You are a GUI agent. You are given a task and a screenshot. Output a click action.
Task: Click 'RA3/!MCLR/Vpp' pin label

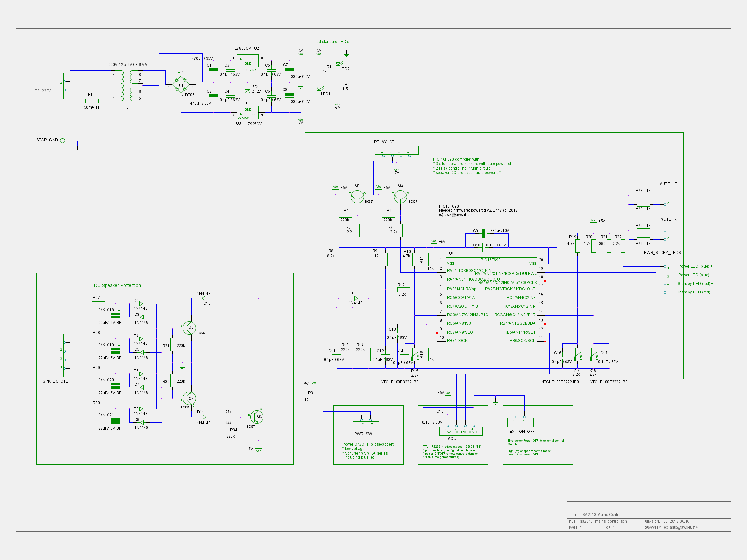[x=462, y=289]
